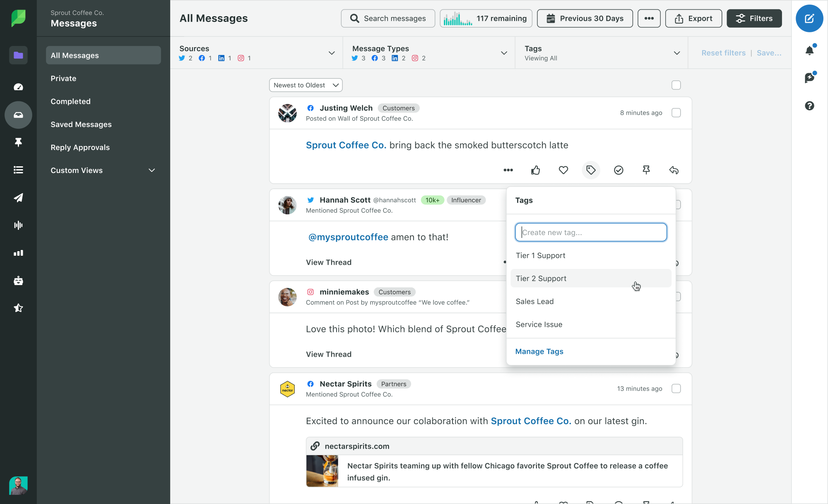This screenshot has width=828, height=504.
Task: Click the Create new tag input field
Action: click(x=591, y=232)
